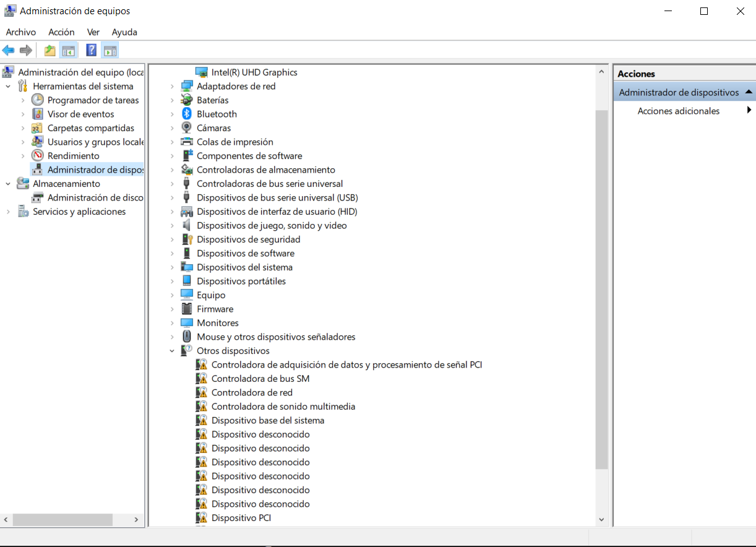Open the Ayuda menu
The height and width of the screenshot is (547, 756).
coord(124,32)
